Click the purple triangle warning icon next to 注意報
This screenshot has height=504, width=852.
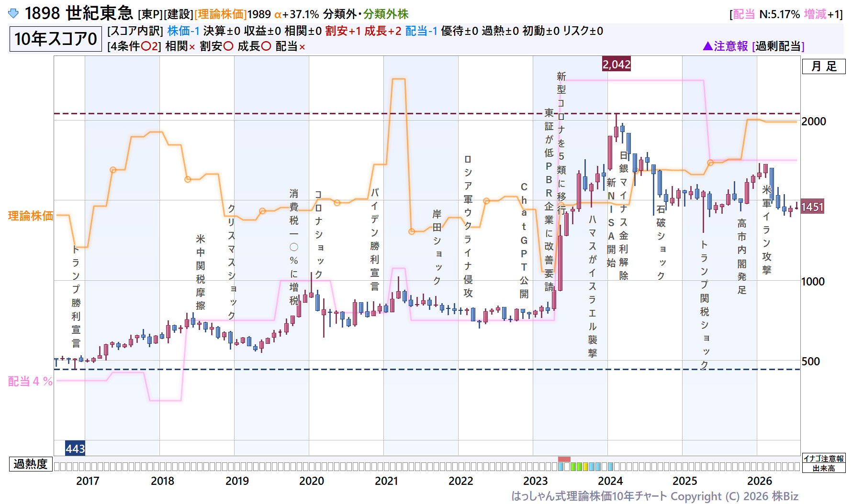point(707,46)
